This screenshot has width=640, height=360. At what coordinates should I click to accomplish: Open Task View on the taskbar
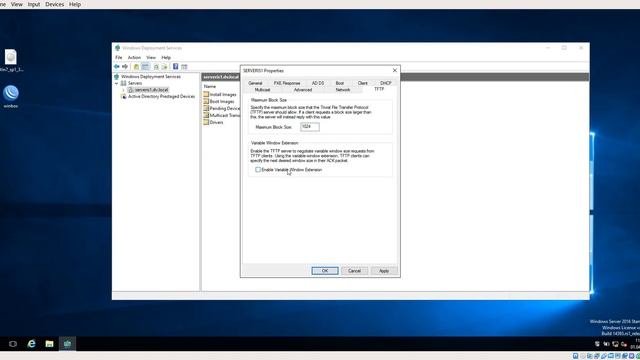coord(13,344)
